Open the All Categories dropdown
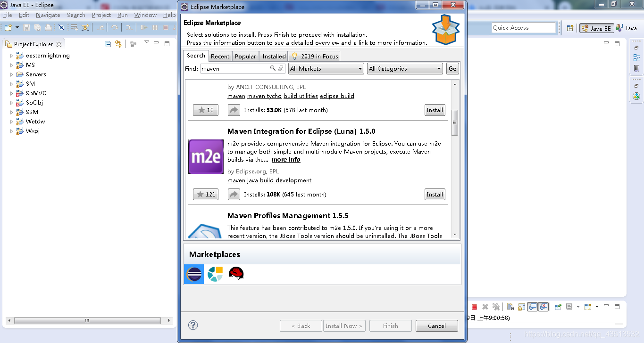This screenshot has width=644, height=343. [x=405, y=69]
